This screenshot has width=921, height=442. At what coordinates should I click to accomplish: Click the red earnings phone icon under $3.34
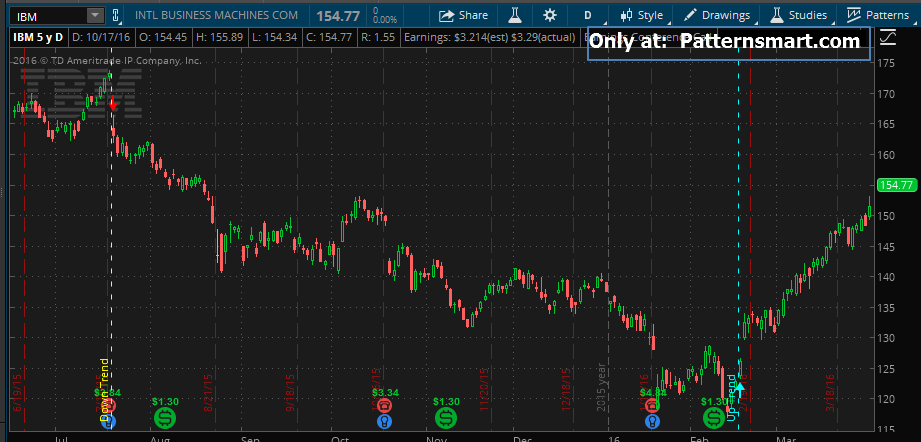[384, 406]
